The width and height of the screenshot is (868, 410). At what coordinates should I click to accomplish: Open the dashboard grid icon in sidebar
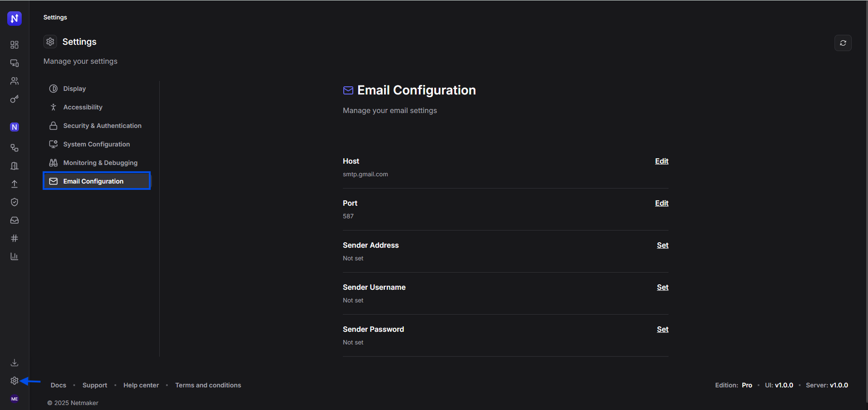(x=14, y=45)
